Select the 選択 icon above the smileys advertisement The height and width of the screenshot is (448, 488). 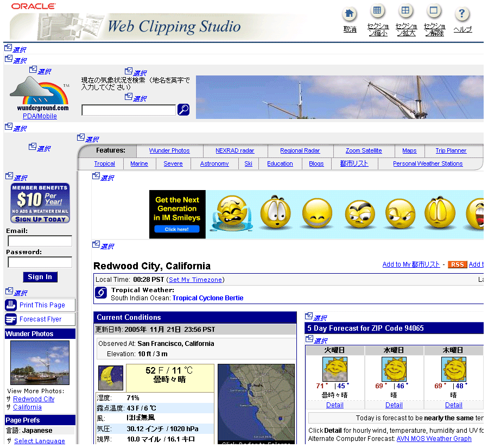(103, 177)
